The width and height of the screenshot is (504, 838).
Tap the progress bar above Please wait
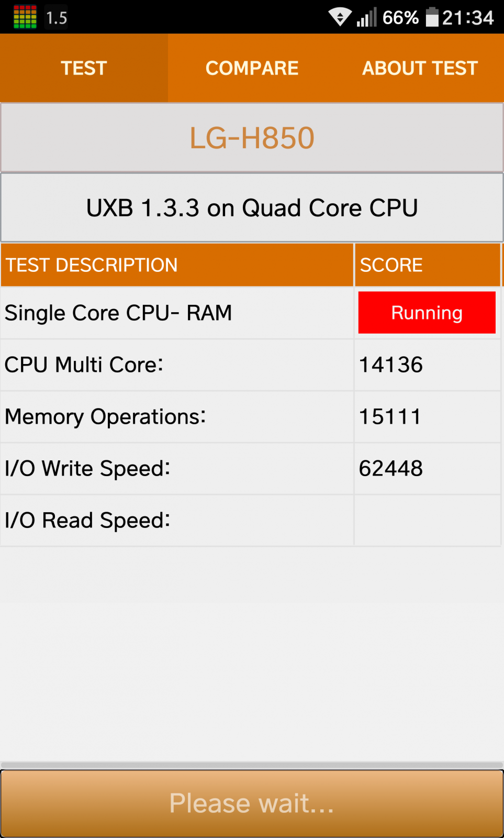point(252,765)
